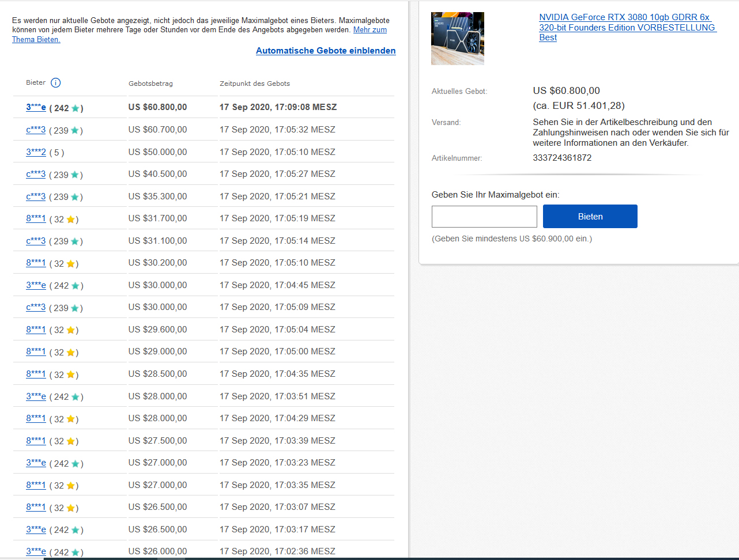Open bidder 8***1 in the US $27.500,00 row

(x=36, y=441)
